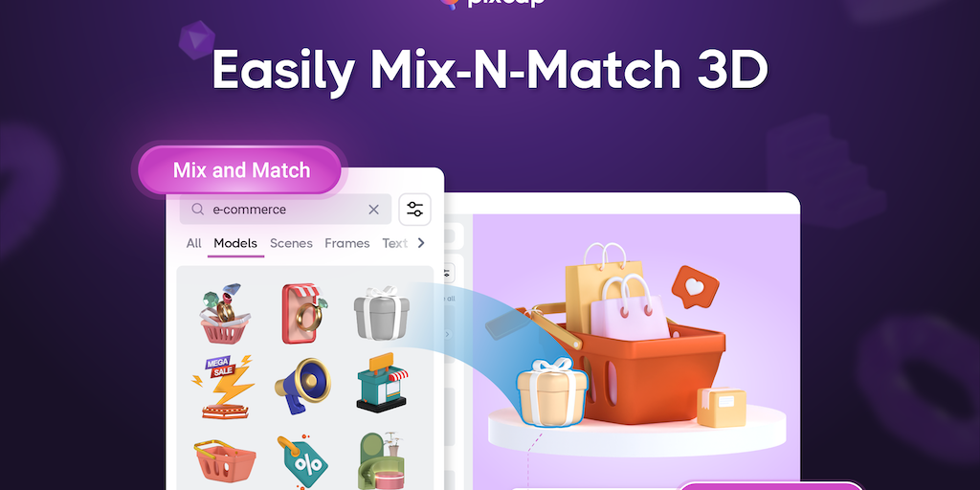980x490 pixels.
Task: Pick the percent discount tag model
Action: pos(302,461)
